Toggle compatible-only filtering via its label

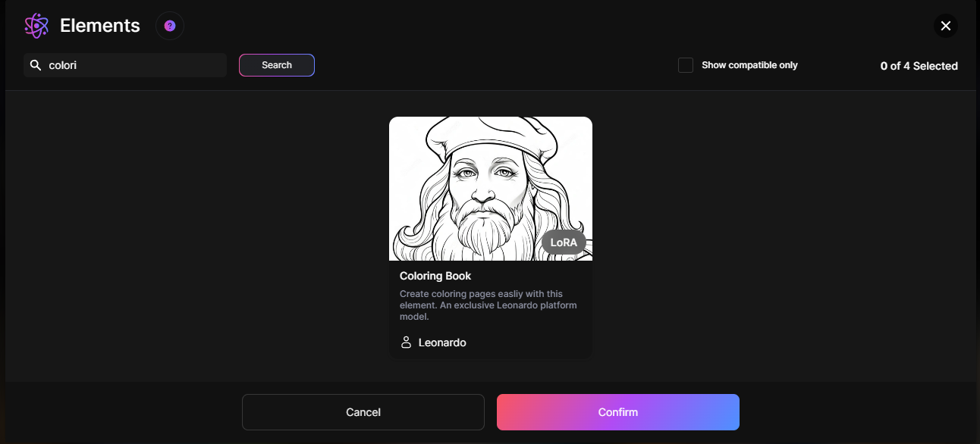[749, 65]
